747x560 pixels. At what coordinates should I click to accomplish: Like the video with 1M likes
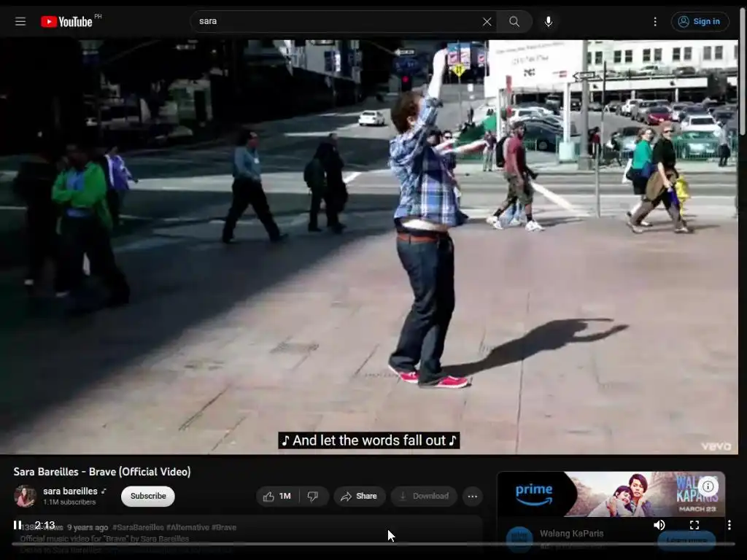click(277, 496)
